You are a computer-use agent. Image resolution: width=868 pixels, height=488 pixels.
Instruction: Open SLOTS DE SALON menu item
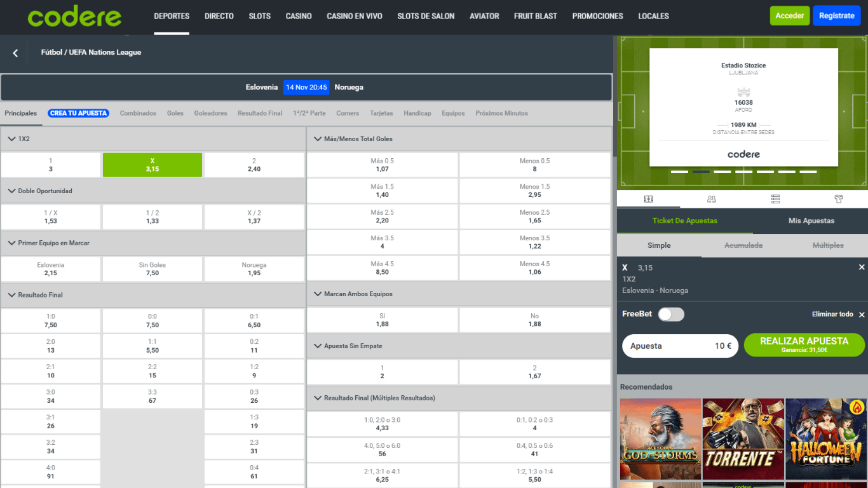click(x=426, y=16)
